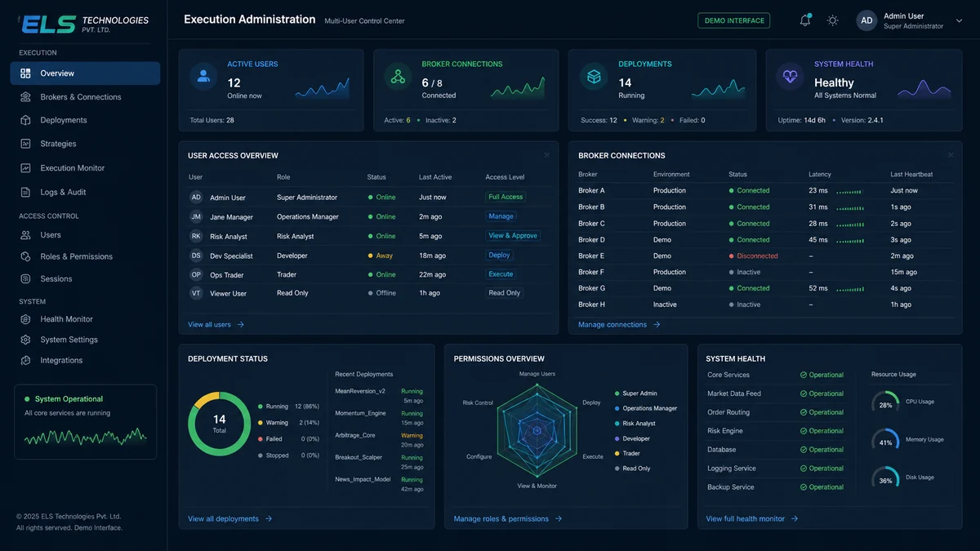Click the Active Users card person icon
The image size is (980, 551).
203,77
